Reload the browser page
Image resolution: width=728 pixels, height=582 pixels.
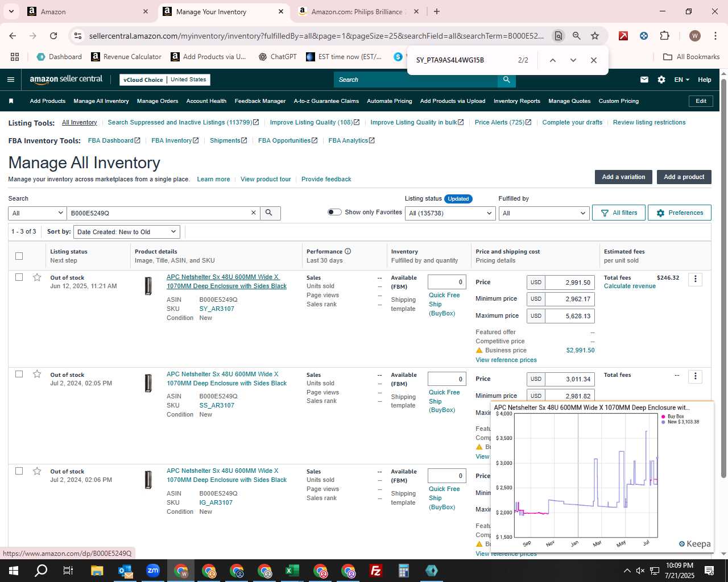pos(53,36)
